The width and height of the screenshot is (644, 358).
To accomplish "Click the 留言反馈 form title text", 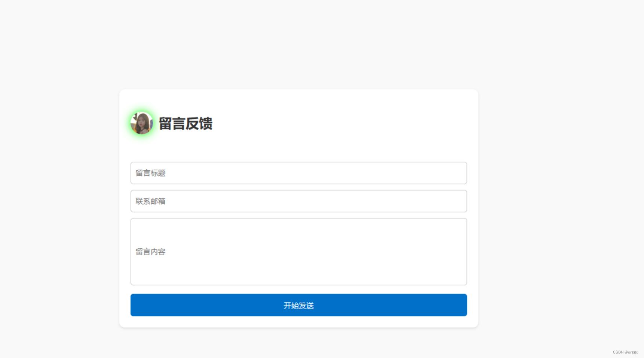I will pyautogui.click(x=186, y=124).
